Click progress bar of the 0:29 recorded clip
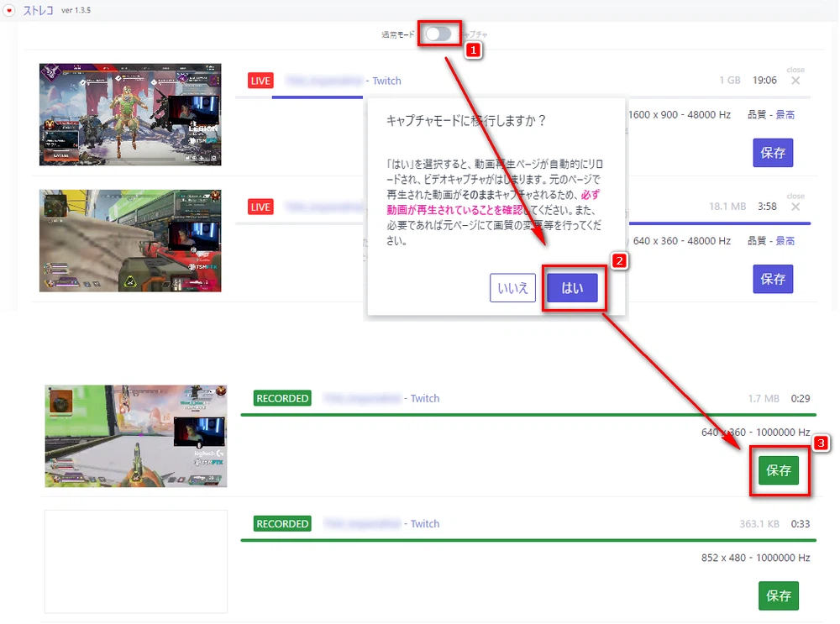840x624 pixels. pos(528,415)
